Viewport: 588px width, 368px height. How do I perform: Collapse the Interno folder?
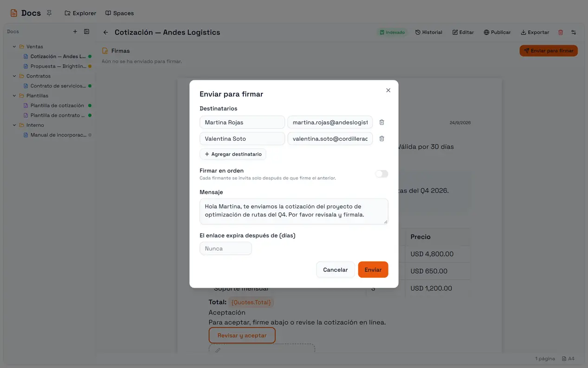[14, 125]
